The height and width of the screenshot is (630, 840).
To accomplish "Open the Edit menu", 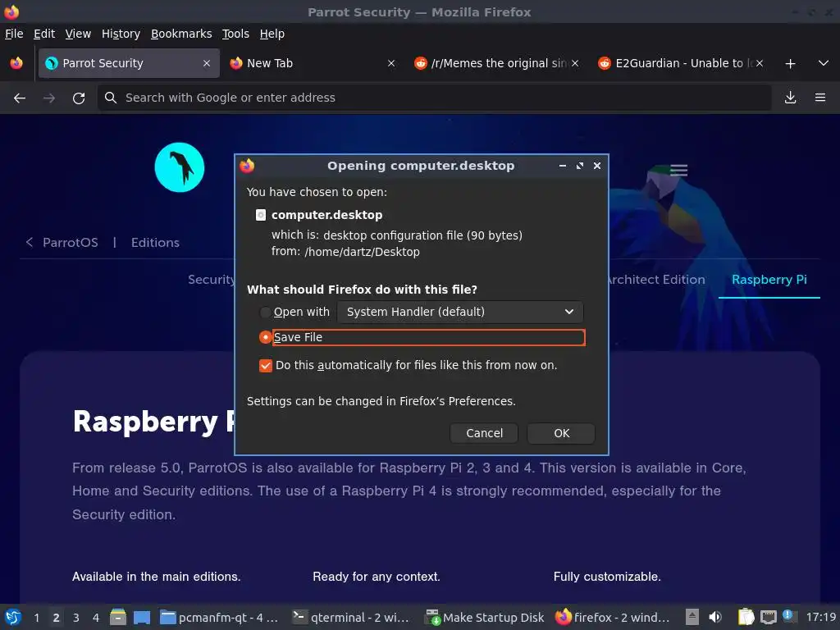I will pos(44,34).
